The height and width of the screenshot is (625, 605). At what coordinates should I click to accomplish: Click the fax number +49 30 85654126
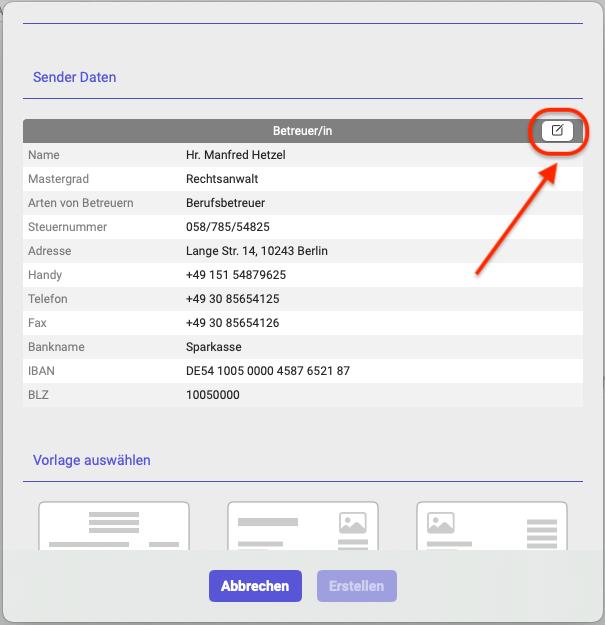click(232, 322)
